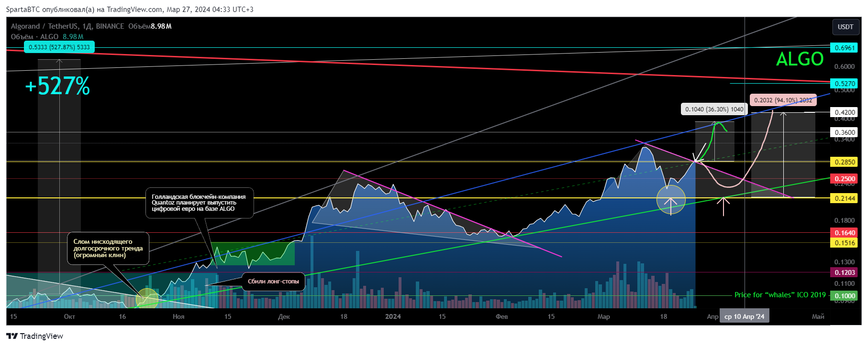Select the yellow 0.2850 price label
This screenshot has width=868, height=347.
coord(845,162)
